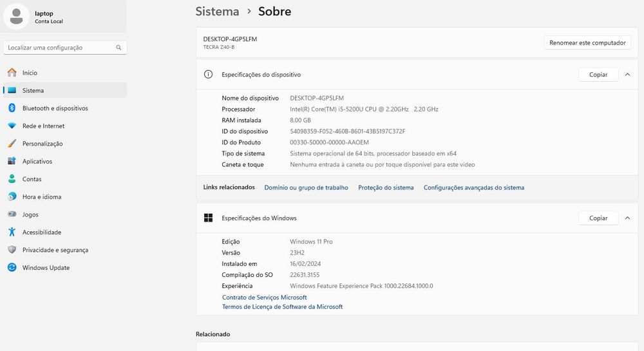Click Sistema in the breadcrumb
Image resolution: width=644 pixels, height=351 pixels.
click(x=217, y=12)
